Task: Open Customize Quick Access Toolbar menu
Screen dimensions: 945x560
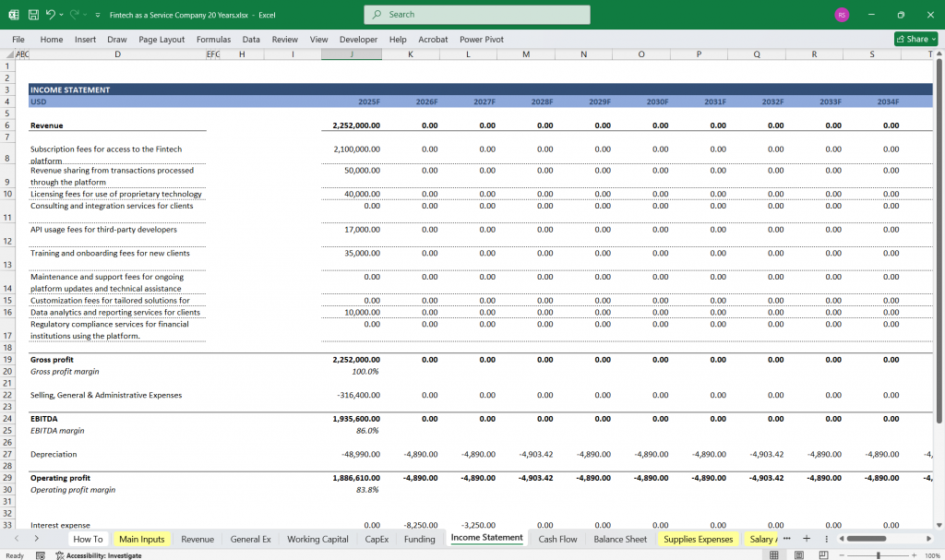Action: 97,14
